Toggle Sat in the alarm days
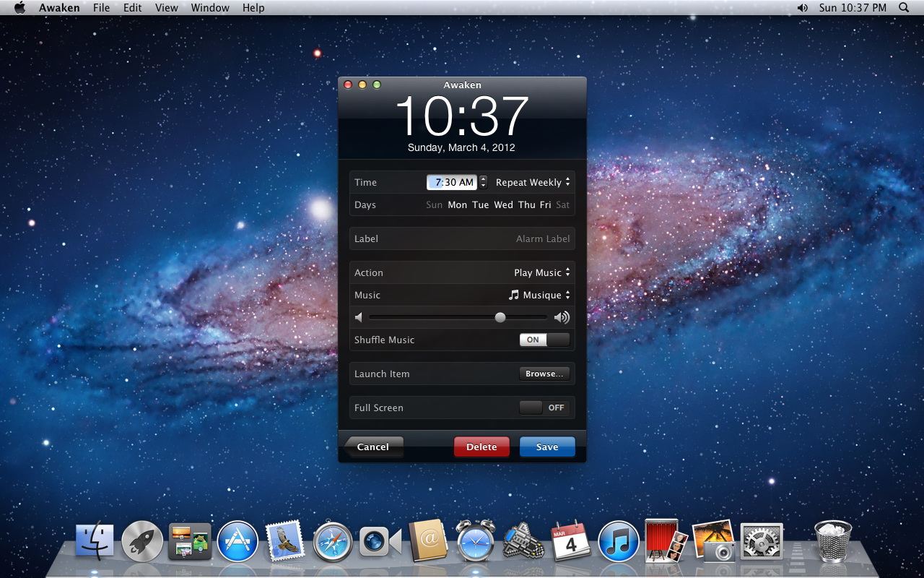Screen dimensions: 924x578 (562, 204)
